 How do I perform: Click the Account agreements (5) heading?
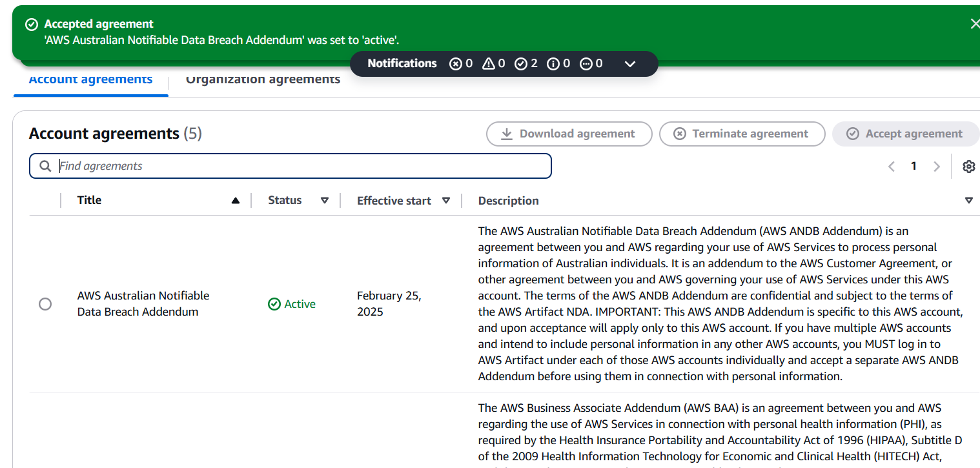click(x=116, y=134)
